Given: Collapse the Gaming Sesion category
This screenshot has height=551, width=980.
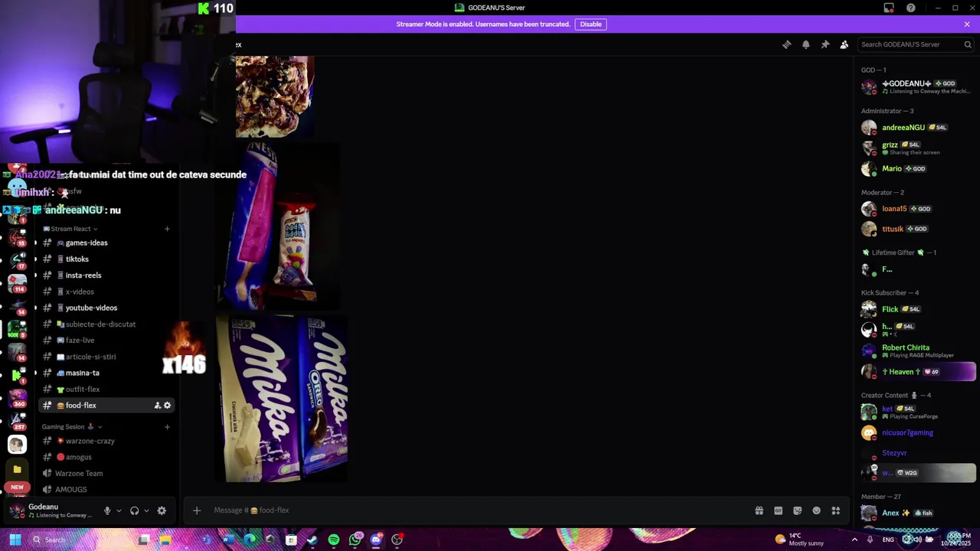Looking at the screenshot, I should pos(72,426).
